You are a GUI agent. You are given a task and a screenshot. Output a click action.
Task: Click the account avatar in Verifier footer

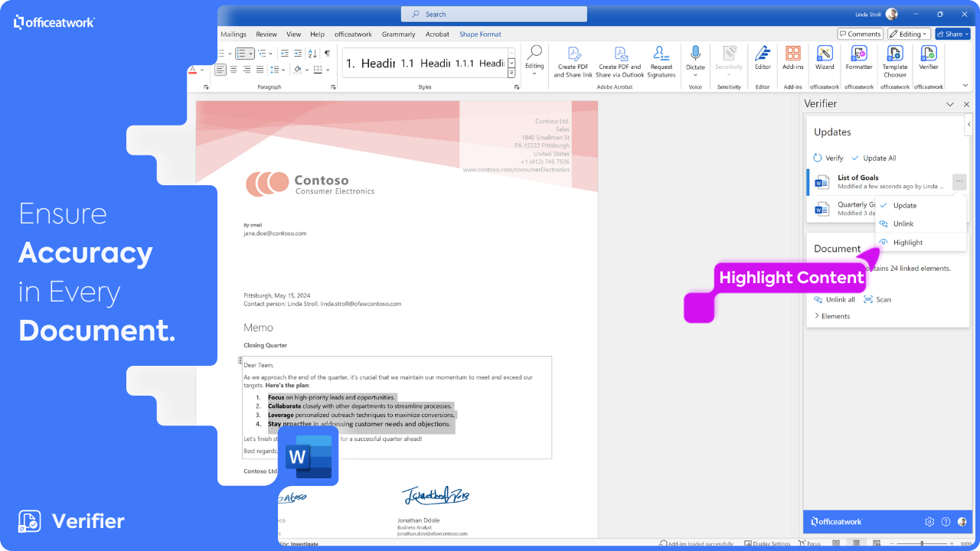tap(962, 522)
